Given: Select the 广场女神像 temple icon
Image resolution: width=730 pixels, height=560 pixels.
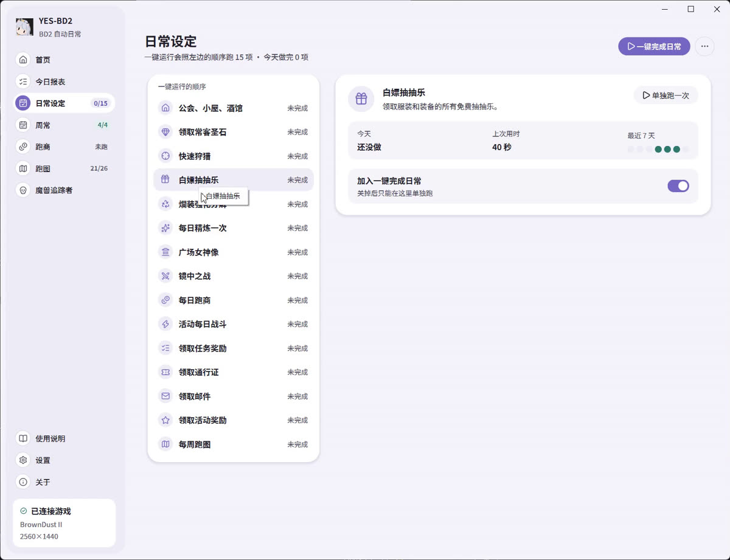Looking at the screenshot, I should [165, 252].
